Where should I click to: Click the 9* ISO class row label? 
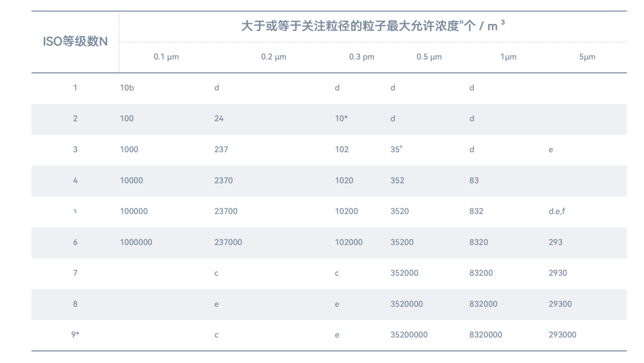[x=75, y=335]
